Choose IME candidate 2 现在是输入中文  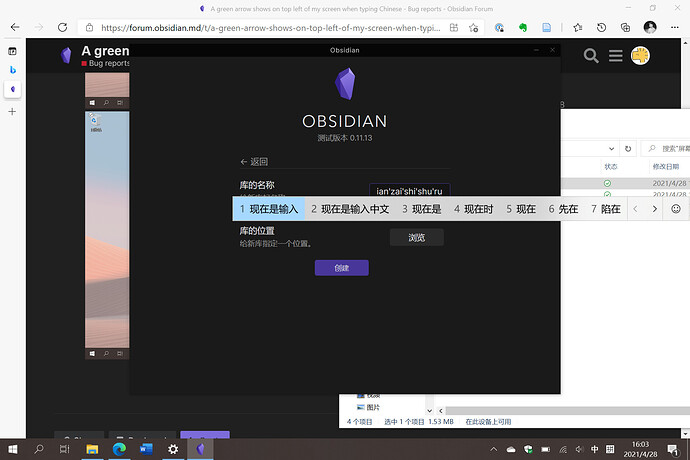point(350,209)
